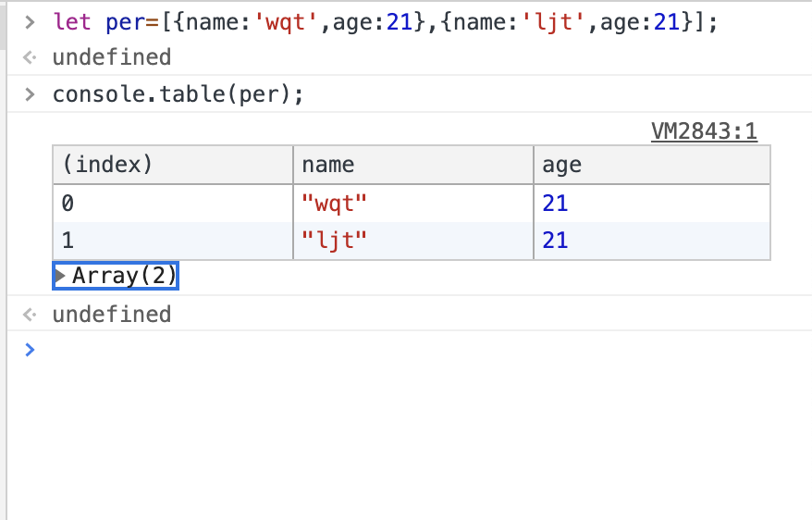Viewport: 812px width, 520px height.
Task: Click the blue prompt chevron icon
Action: point(30,350)
